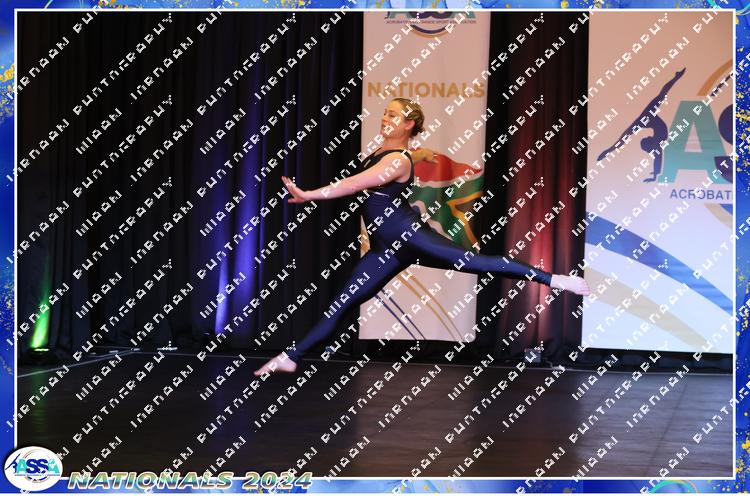Screen dimensions: 750x500
Task: Click the "ACROBATI" text on the right banner
Action: pos(701,194)
